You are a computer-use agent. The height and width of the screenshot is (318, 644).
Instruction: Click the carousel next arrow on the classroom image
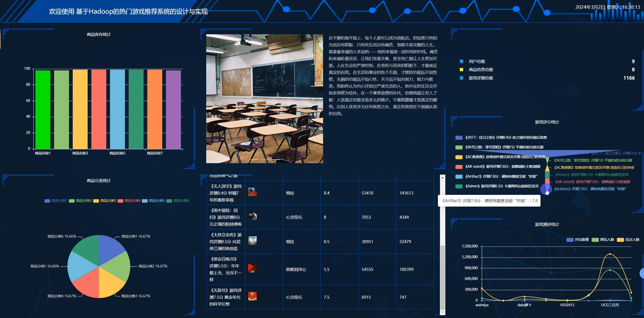(x=313, y=98)
